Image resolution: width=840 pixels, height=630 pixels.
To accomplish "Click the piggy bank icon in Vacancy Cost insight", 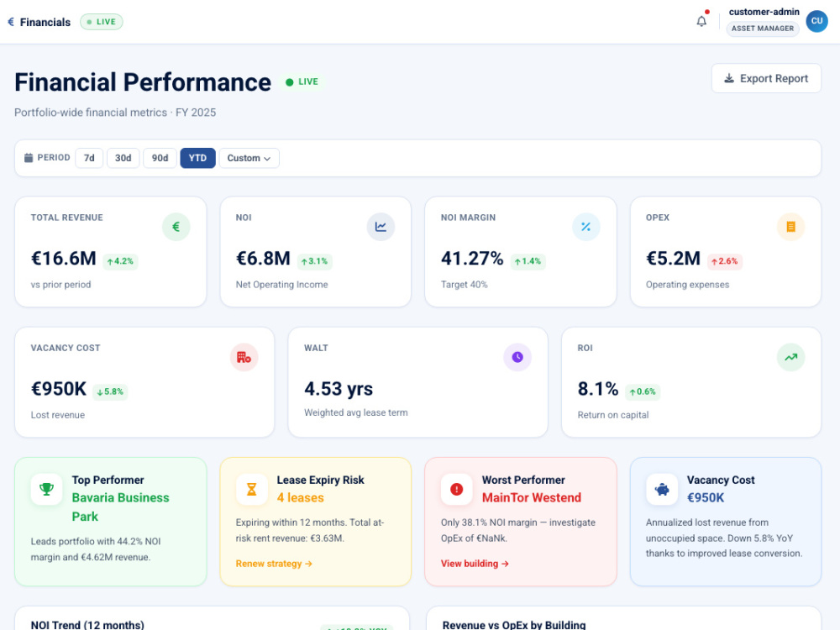I will point(662,489).
